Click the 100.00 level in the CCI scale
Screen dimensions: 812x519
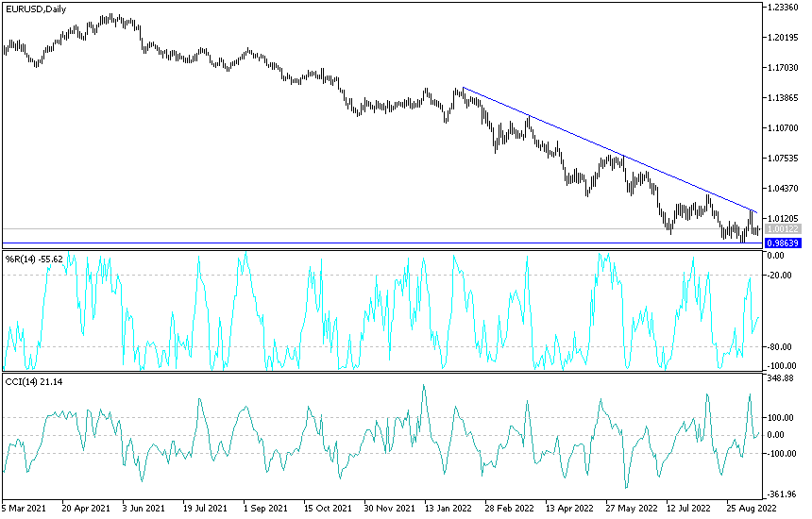tap(780, 418)
